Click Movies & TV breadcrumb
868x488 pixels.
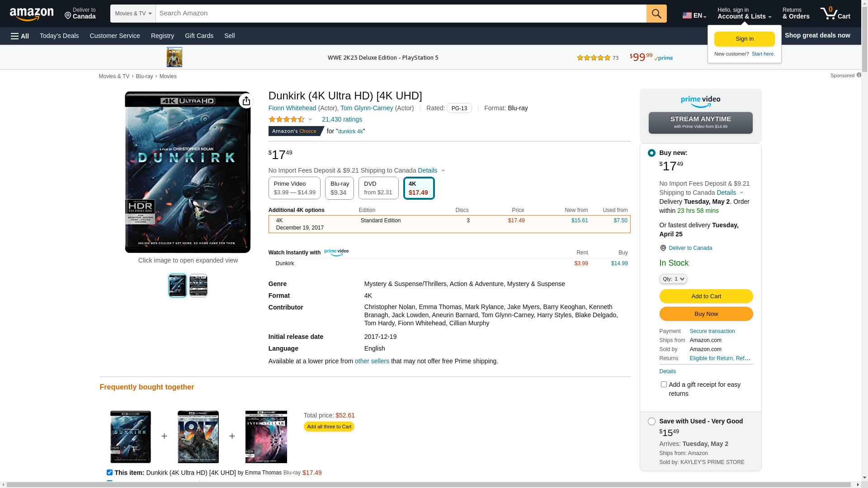click(114, 76)
